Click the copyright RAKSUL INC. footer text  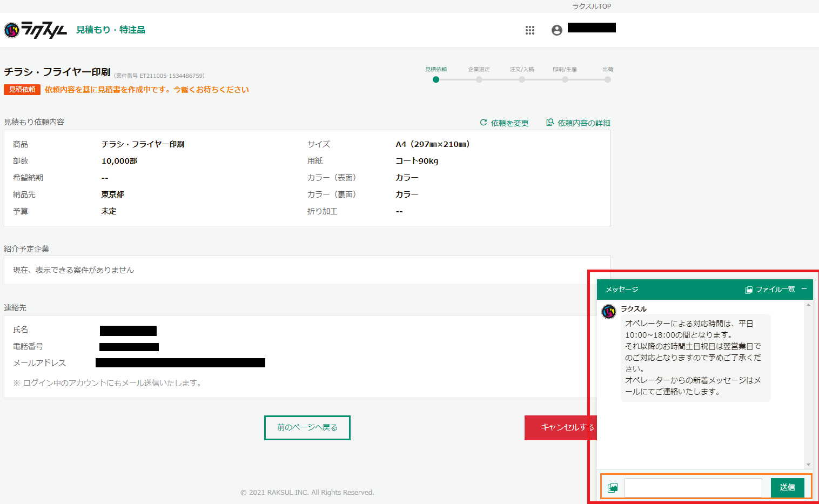point(307,493)
